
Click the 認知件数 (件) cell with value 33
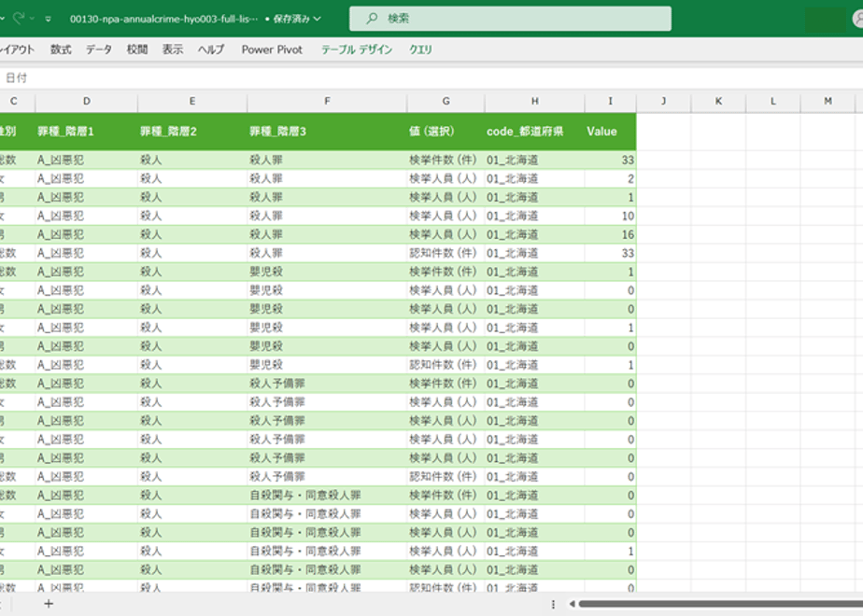click(x=446, y=253)
